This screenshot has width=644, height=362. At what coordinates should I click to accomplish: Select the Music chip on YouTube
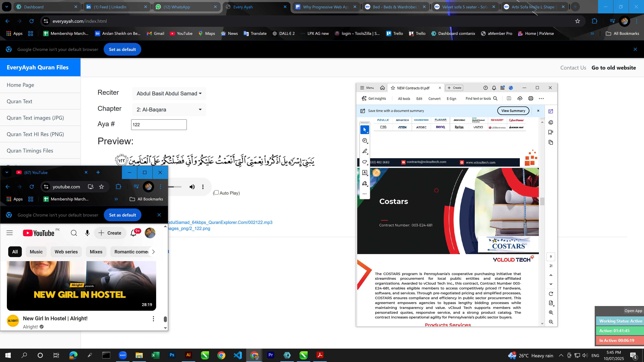(36, 252)
